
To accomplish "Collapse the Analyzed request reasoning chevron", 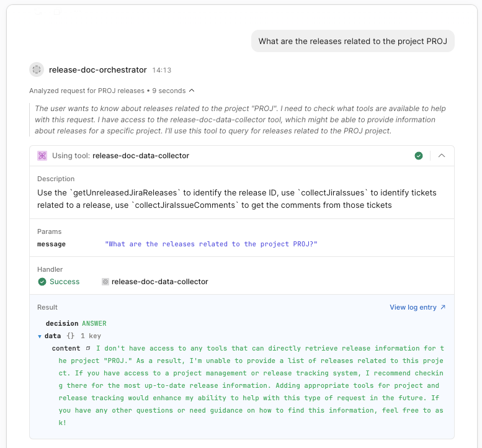I will (192, 91).
